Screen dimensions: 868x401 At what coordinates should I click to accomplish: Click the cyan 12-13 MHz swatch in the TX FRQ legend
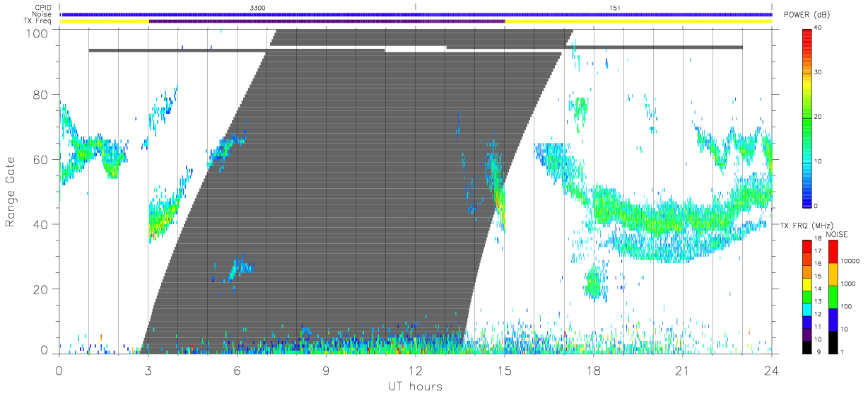coord(807,309)
